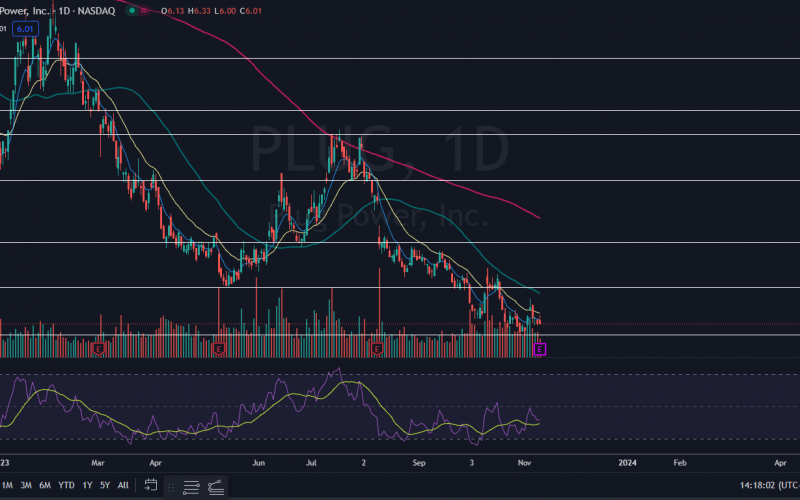
Task: Select the 1M time range
Action: click(x=7, y=485)
